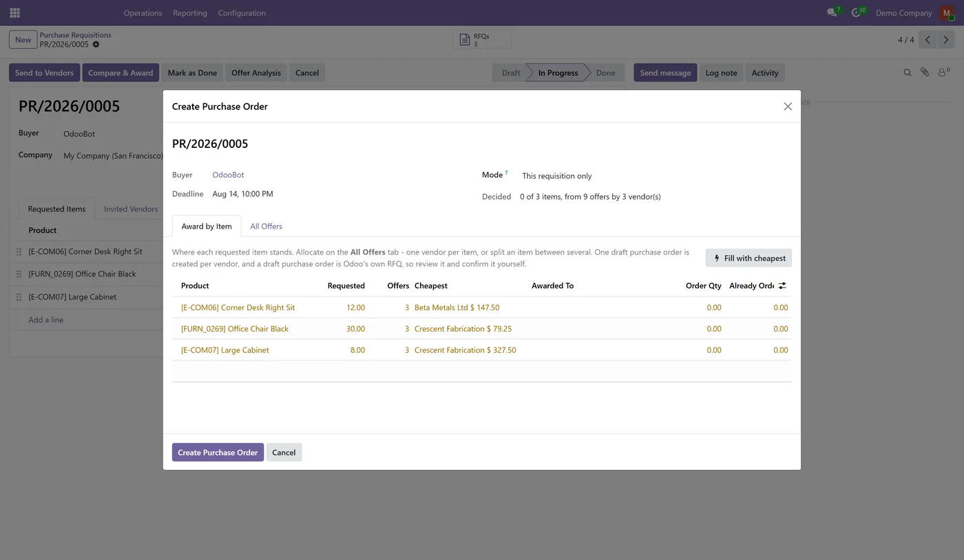Click Fill with cheapest button
Viewport: 964px width, 560px height.
pos(748,258)
